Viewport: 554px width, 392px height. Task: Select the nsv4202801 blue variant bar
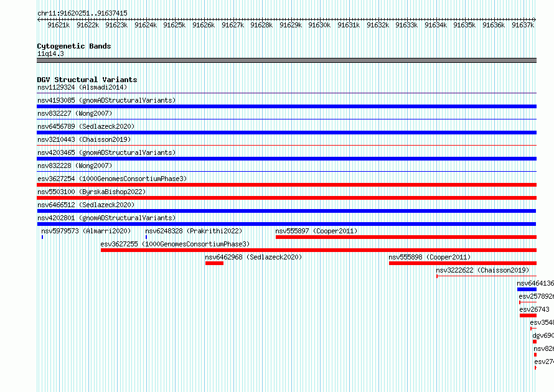(x=286, y=224)
